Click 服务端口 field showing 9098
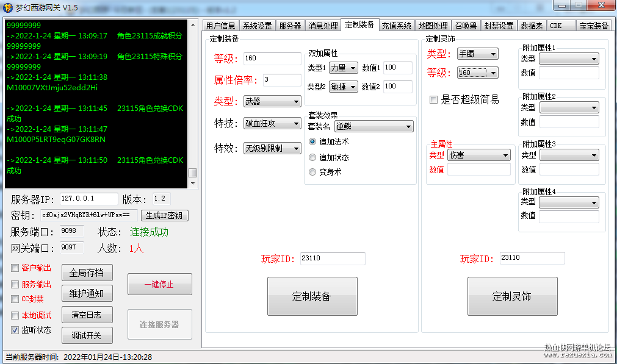The height and width of the screenshot is (364, 617). [x=71, y=231]
